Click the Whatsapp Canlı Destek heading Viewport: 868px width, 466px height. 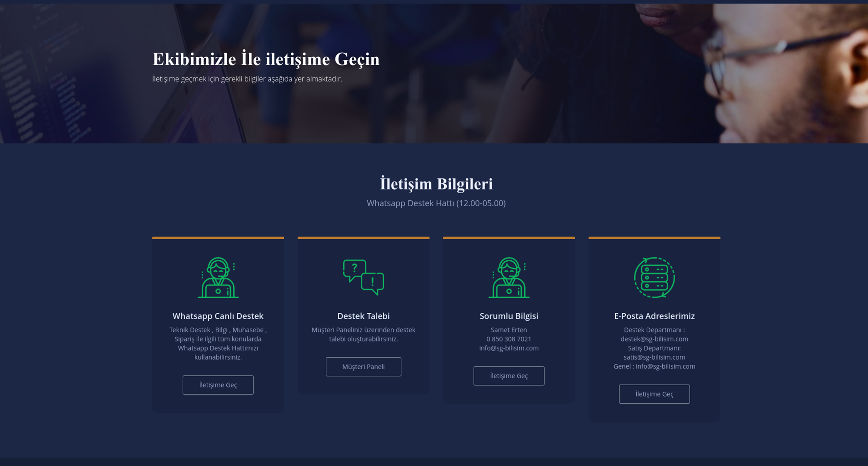tap(218, 316)
